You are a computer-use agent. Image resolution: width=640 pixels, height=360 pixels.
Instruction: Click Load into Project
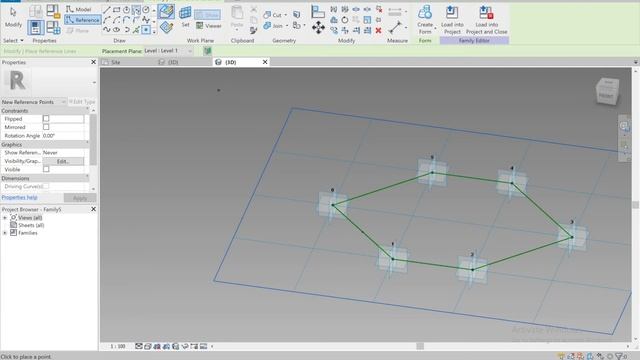point(452,20)
